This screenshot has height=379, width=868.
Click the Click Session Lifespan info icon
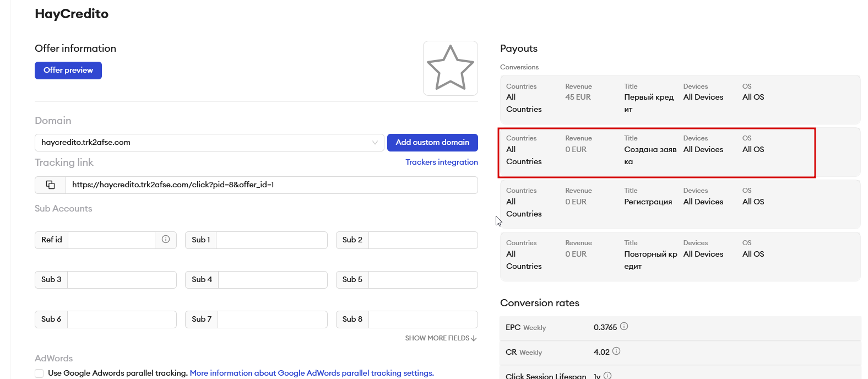click(607, 376)
